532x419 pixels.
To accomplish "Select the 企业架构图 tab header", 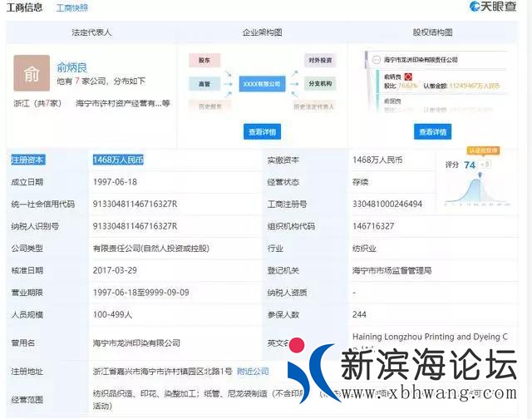I will 262,32.
